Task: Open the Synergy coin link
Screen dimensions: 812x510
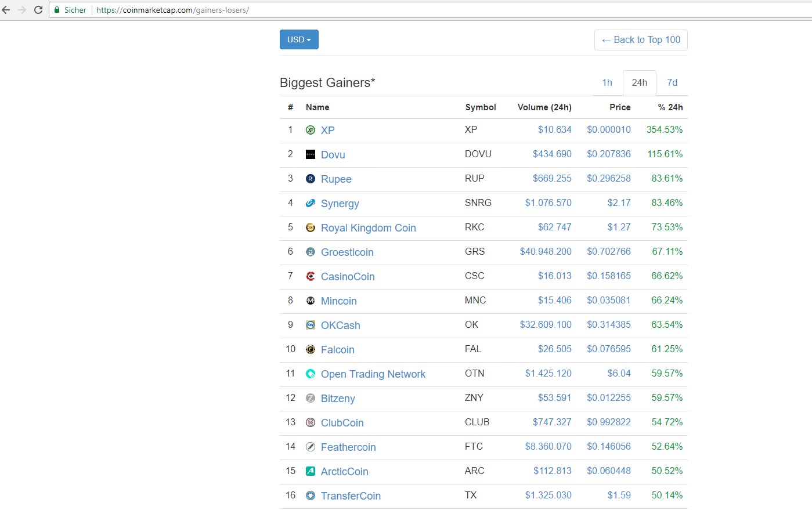Action: click(340, 204)
